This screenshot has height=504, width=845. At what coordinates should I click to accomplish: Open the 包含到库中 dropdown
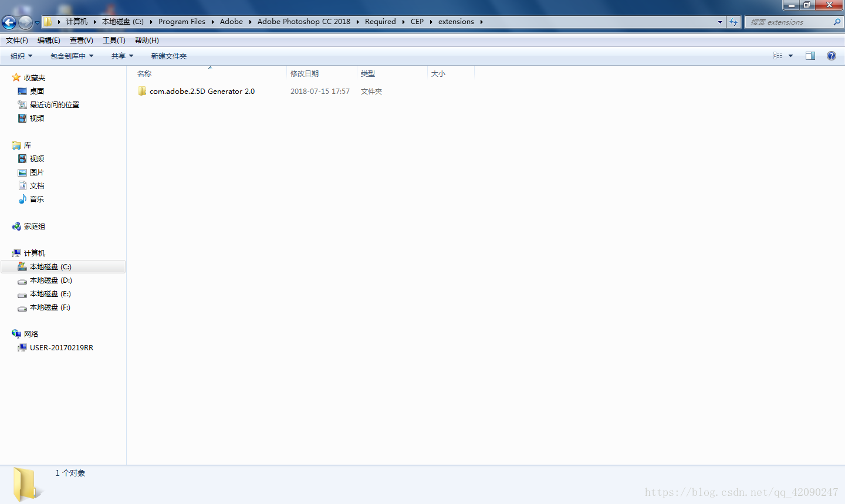tap(72, 56)
